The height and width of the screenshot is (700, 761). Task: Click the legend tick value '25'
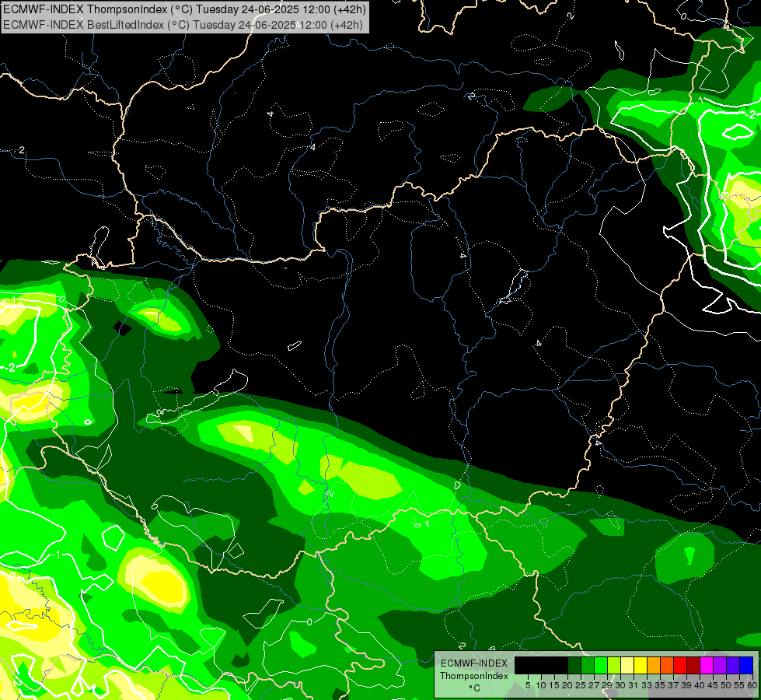click(x=581, y=685)
